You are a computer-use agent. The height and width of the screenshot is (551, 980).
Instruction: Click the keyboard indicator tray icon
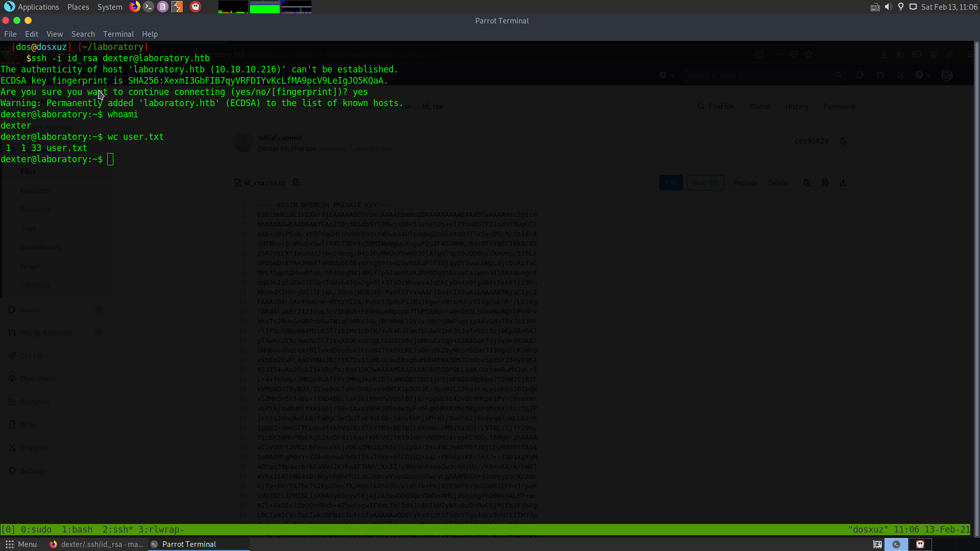coord(875,7)
